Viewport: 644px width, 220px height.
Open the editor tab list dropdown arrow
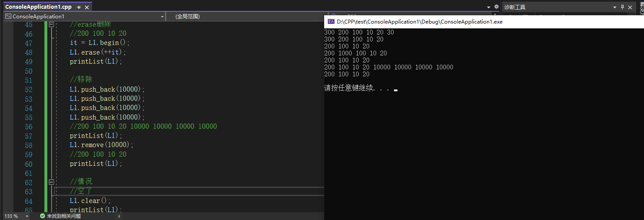click(489, 7)
